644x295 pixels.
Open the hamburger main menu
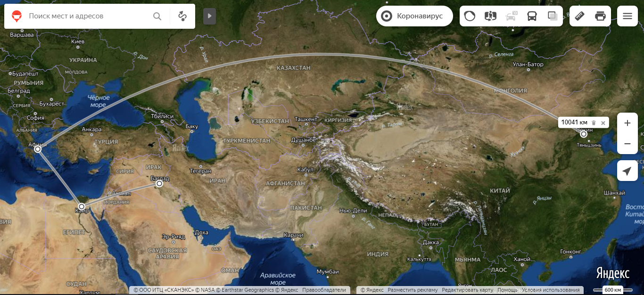pos(627,16)
